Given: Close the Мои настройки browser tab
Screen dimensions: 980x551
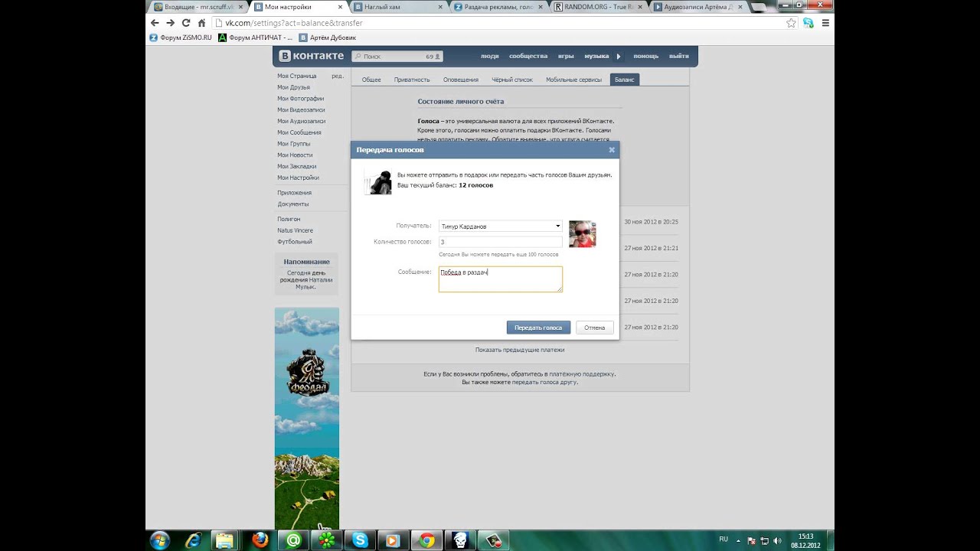Looking at the screenshot, I should tap(340, 7).
